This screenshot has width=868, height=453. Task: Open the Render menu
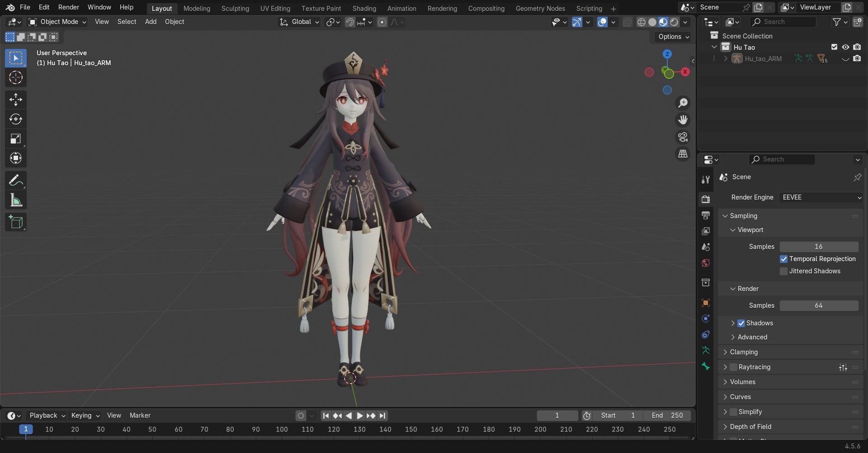(x=69, y=7)
